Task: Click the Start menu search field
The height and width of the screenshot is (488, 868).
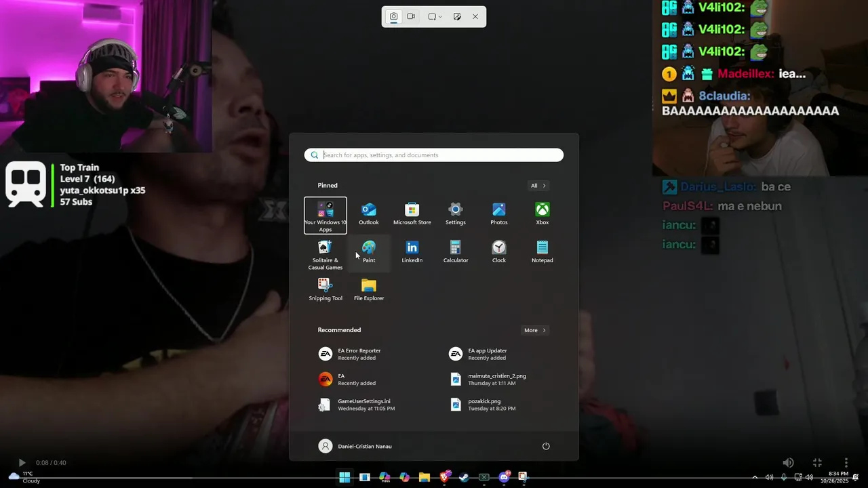Action: point(434,155)
